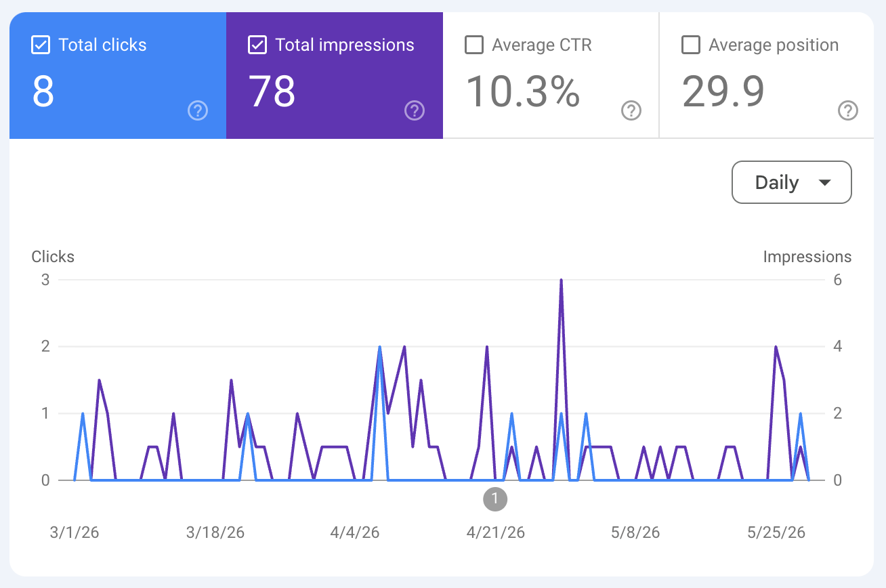The width and height of the screenshot is (886, 588).
Task: Click the 5/25/26 date label
Action: [x=776, y=532]
